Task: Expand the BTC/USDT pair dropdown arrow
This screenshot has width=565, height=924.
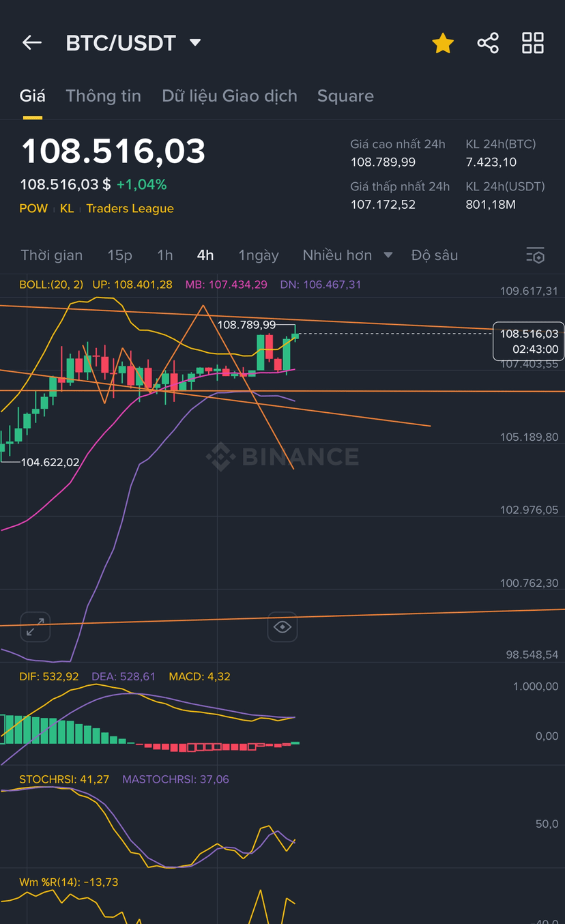Action: point(195,43)
